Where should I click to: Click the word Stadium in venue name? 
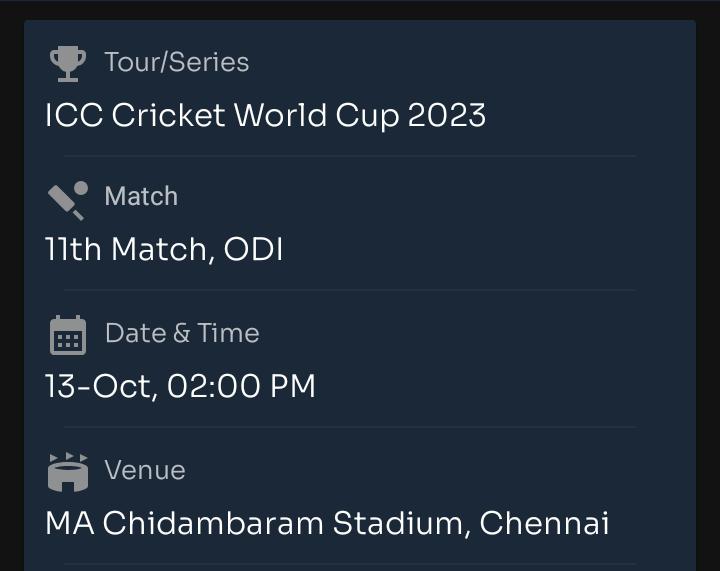click(x=398, y=523)
